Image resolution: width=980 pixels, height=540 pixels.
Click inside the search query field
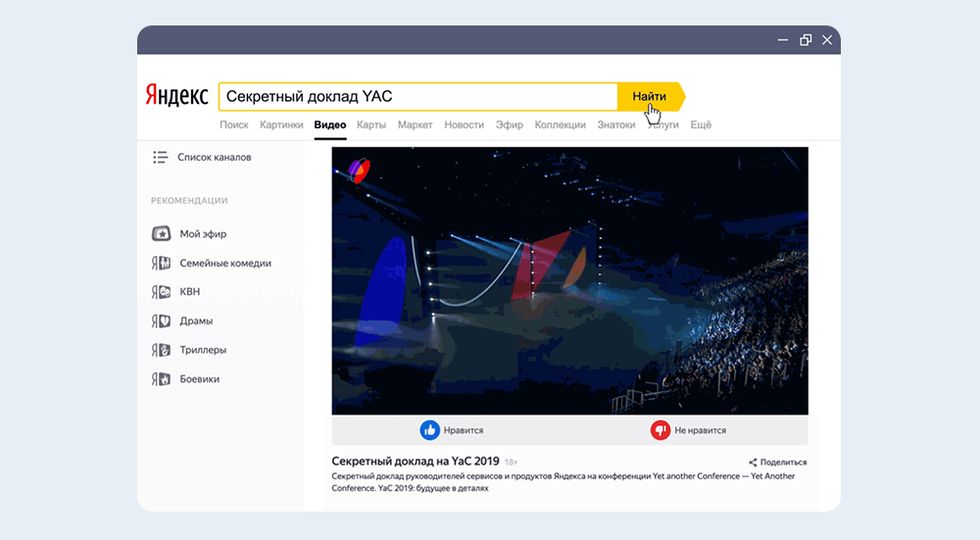click(x=416, y=97)
